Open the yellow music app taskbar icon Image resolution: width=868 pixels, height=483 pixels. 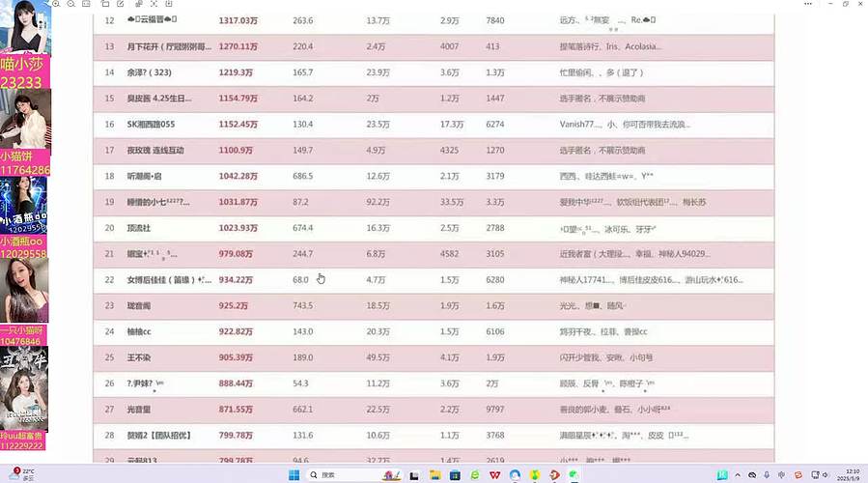click(x=535, y=474)
